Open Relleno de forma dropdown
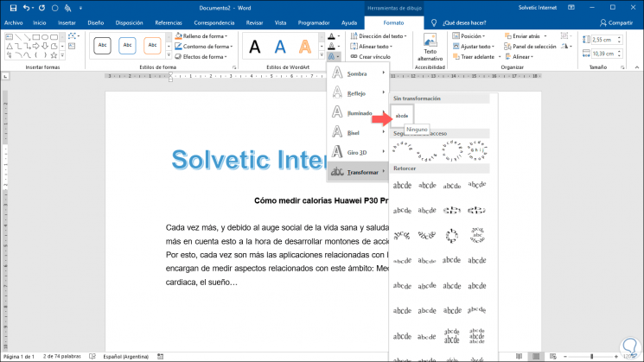 pyautogui.click(x=201, y=36)
